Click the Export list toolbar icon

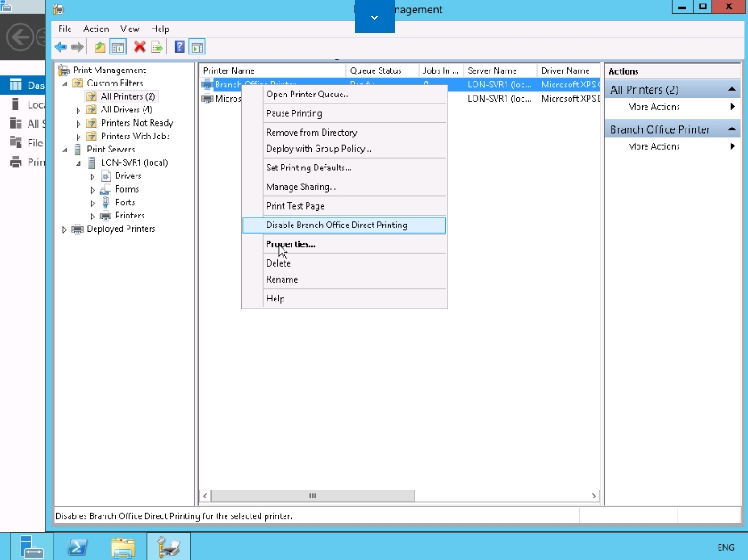click(x=157, y=46)
